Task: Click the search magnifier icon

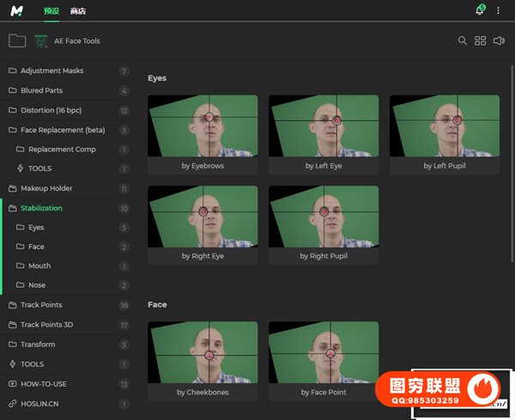Action: tap(463, 41)
